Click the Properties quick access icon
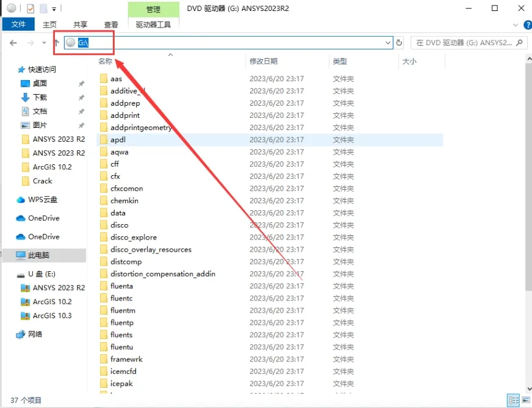 [30, 8]
